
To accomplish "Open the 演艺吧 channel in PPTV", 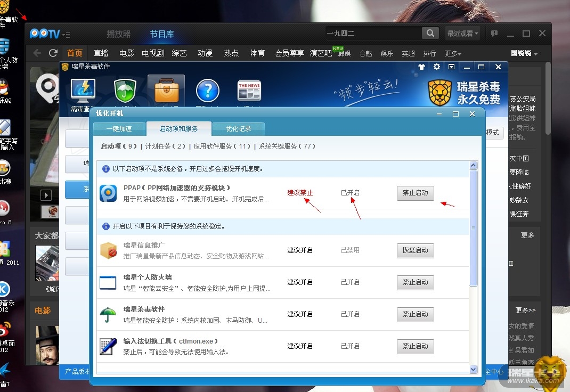I will click(x=321, y=53).
